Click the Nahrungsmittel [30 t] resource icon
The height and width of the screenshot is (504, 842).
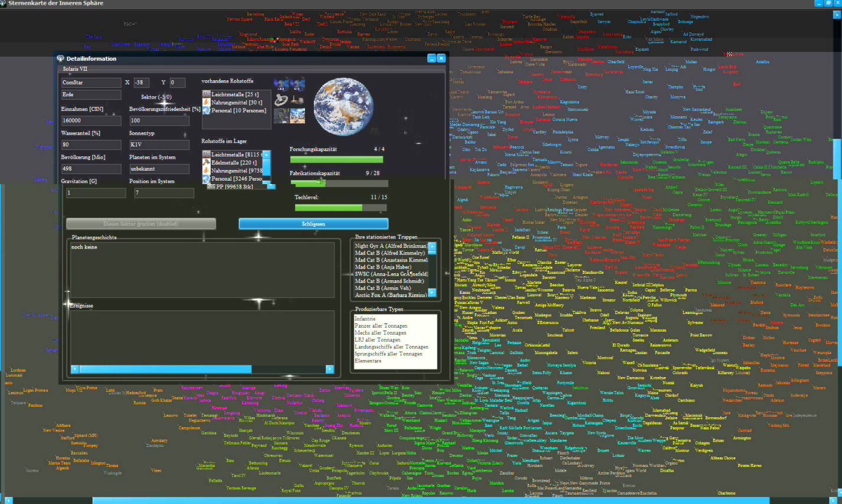207,103
